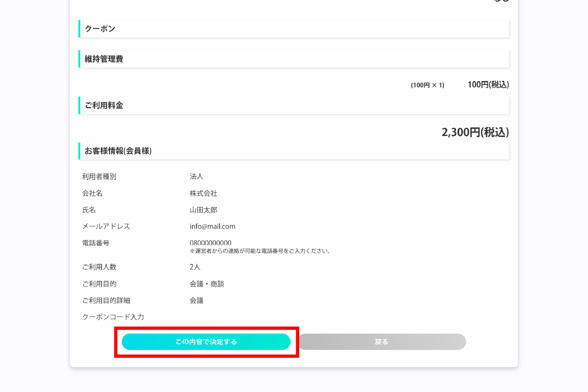The image size is (588, 392).
Task: Click the メールアドレス field label
Action: (x=106, y=226)
